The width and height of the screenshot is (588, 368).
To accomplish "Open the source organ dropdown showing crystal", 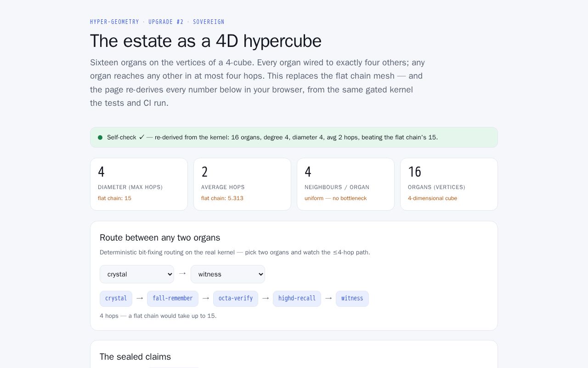I will click(137, 274).
